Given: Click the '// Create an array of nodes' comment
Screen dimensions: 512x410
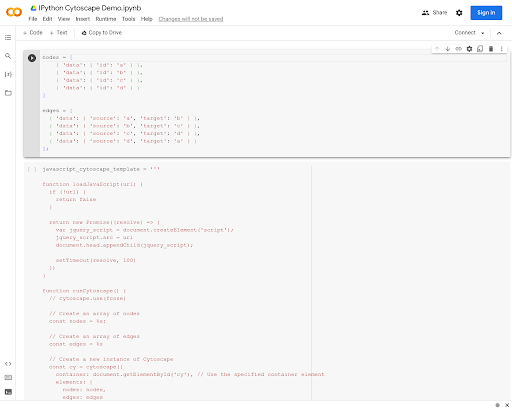Looking at the screenshot, I should click(94, 314).
